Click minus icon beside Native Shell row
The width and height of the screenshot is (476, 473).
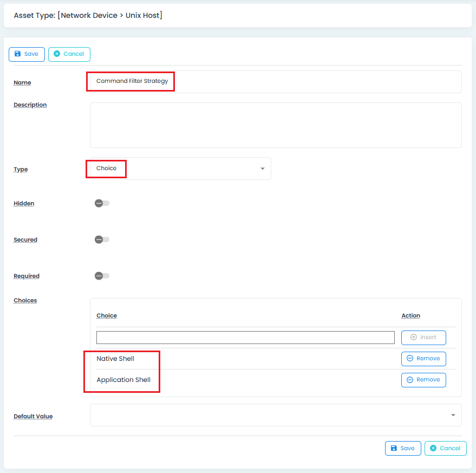[x=410, y=358]
